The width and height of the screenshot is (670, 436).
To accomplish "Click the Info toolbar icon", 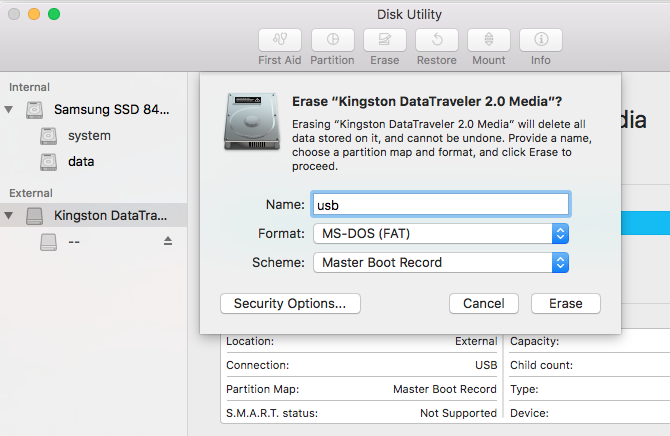I will tap(541, 40).
